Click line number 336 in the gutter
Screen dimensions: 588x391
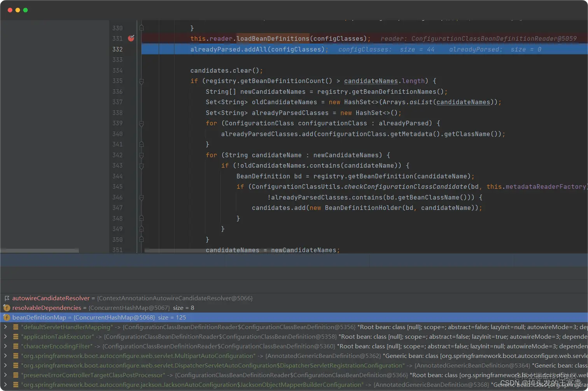click(117, 92)
